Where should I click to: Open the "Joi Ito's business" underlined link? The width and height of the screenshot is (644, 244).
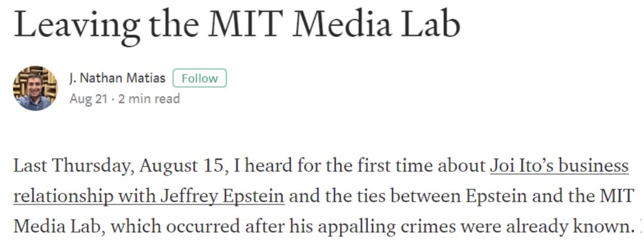pos(559,165)
